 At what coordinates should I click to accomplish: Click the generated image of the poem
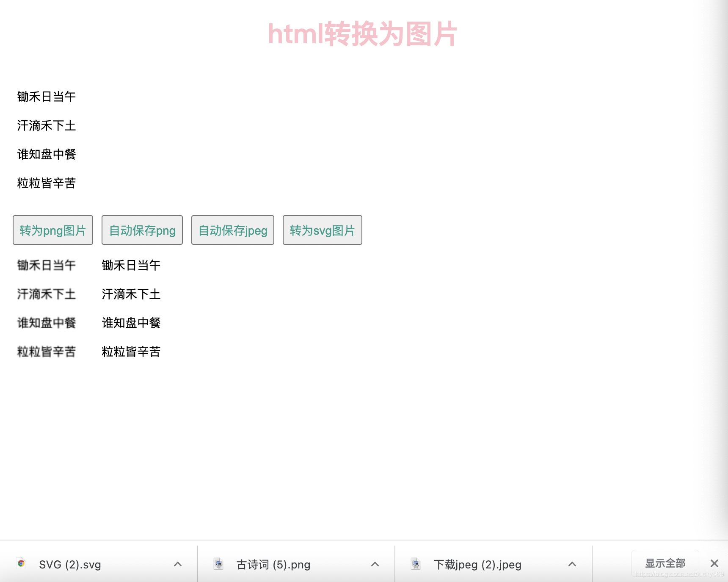click(47, 308)
